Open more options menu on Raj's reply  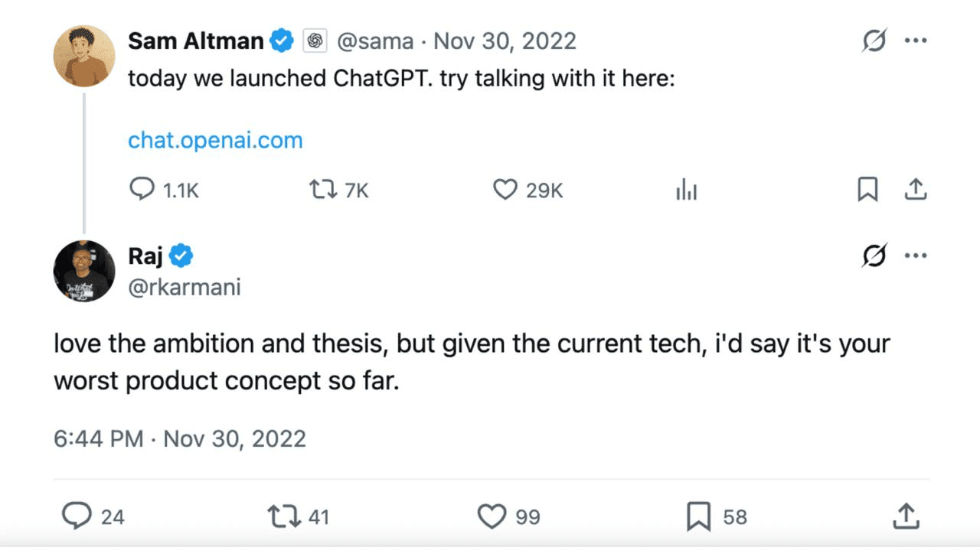(x=916, y=256)
